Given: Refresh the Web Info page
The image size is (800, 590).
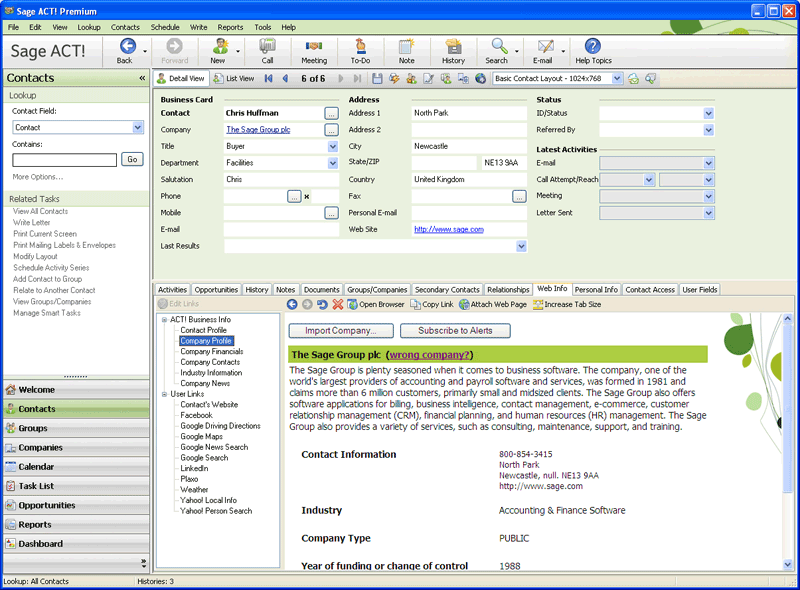Looking at the screenshot, I should 322,304.
